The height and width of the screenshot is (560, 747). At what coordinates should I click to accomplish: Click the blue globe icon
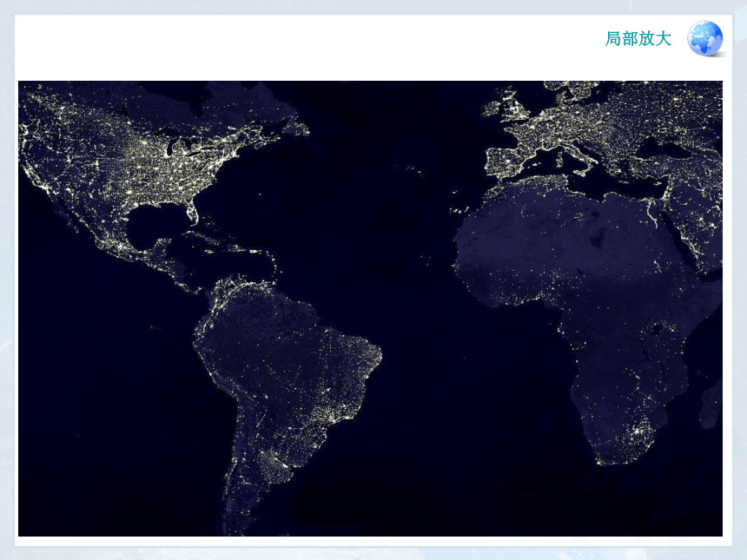[705, 38]
